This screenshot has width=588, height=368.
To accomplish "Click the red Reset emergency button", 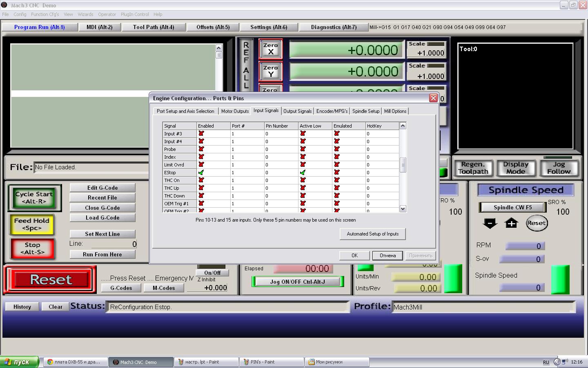I will tap(51, 280).
